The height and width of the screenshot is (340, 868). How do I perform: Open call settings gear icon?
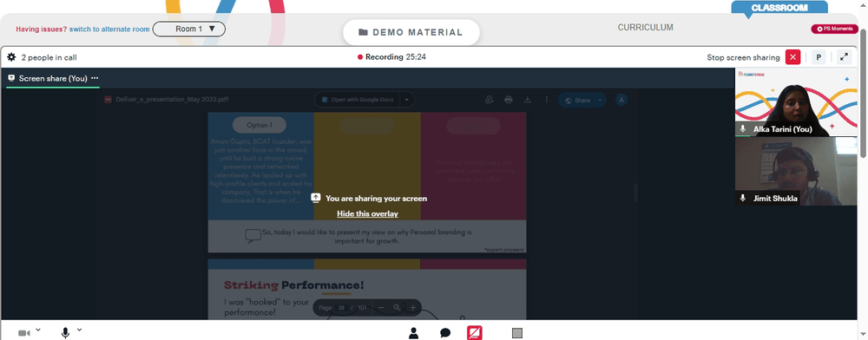click(x=11, y=57)
